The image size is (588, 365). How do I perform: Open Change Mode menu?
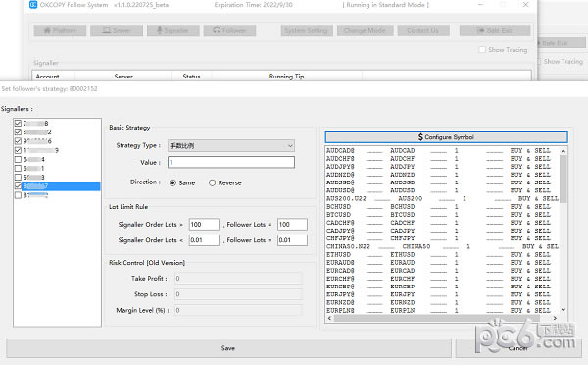pos(365,30)
